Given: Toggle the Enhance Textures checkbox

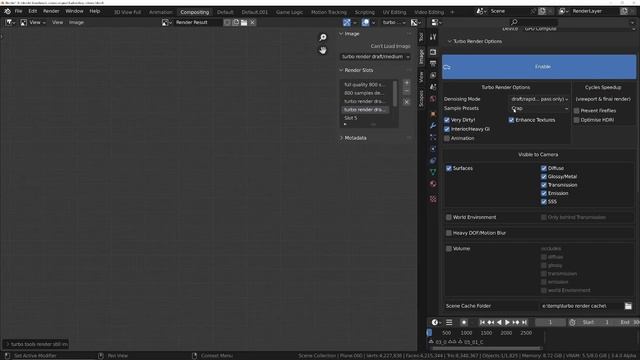Looking at the screenshot, I should point(511,120).
